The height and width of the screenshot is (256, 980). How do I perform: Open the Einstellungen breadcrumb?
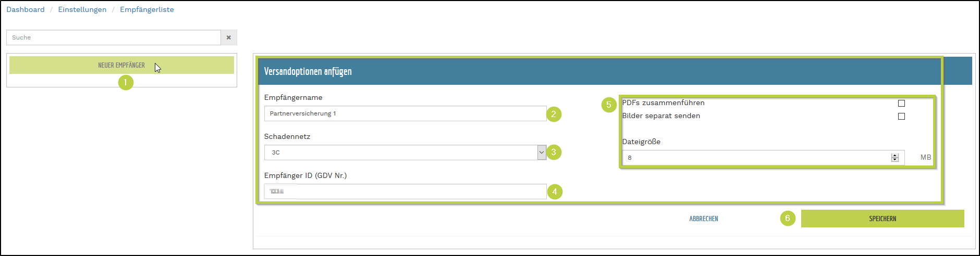[82, 9]
